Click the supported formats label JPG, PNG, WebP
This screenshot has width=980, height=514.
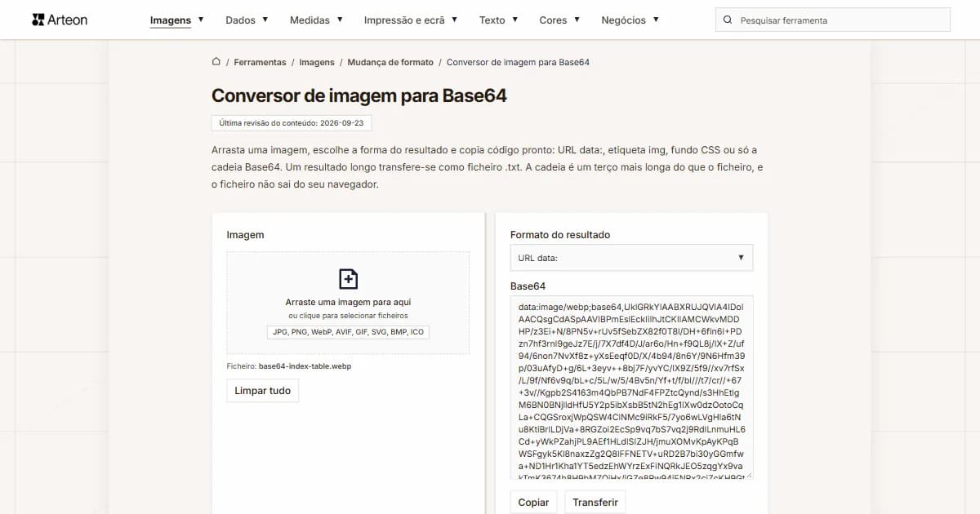point(348,332)
